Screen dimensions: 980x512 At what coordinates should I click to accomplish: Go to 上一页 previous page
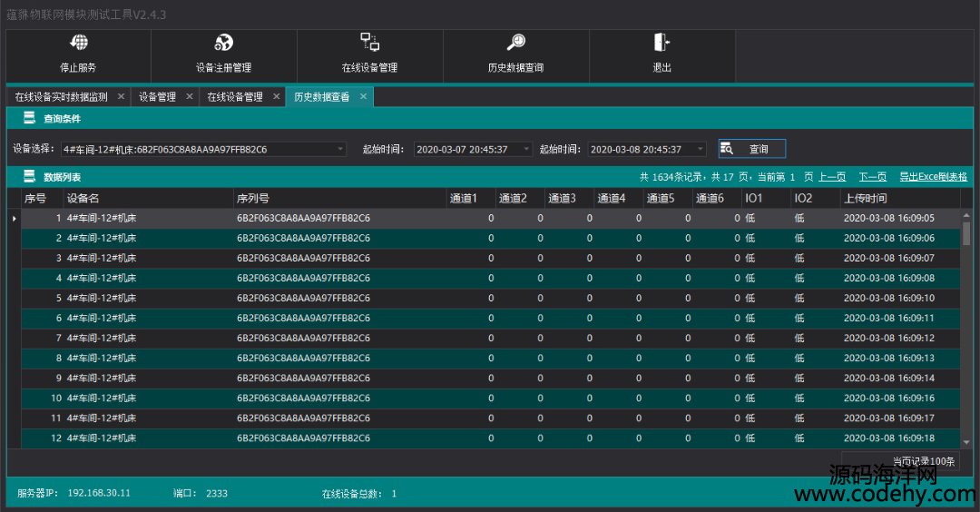click(x=832, y=177)
